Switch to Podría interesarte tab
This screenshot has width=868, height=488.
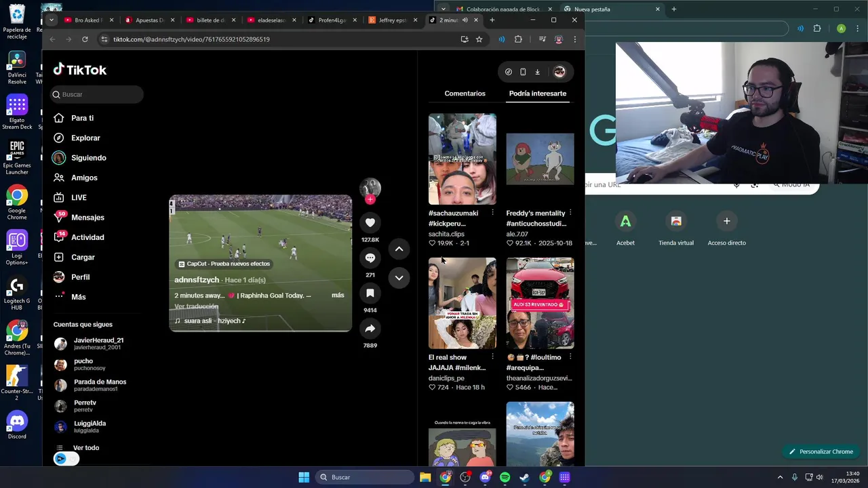[538, 94]
